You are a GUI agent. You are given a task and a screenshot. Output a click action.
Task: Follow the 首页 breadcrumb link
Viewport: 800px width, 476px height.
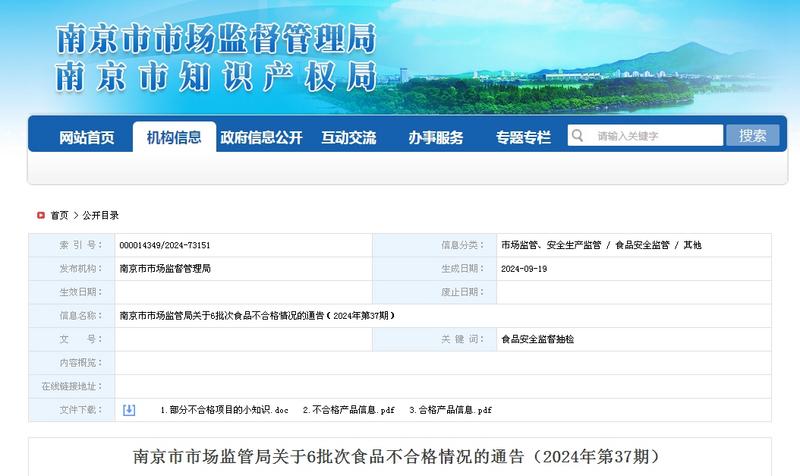tap(59, 215)
